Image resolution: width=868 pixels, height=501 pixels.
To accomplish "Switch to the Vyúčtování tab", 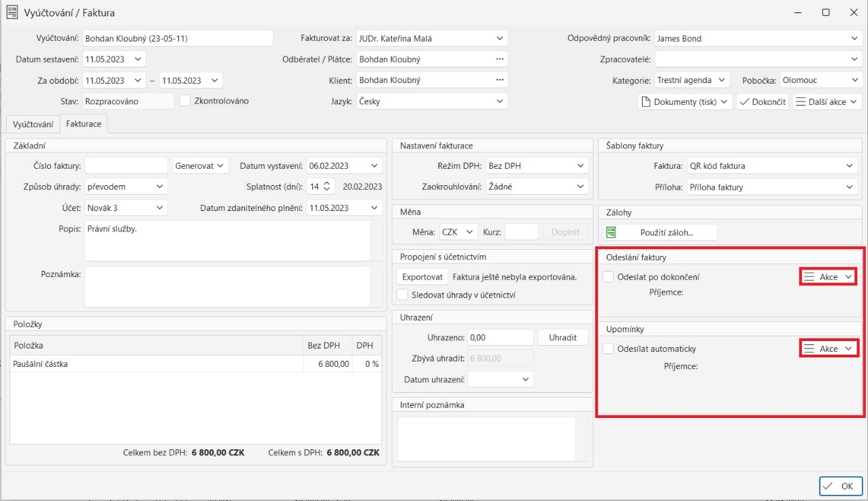I will 33,124.
